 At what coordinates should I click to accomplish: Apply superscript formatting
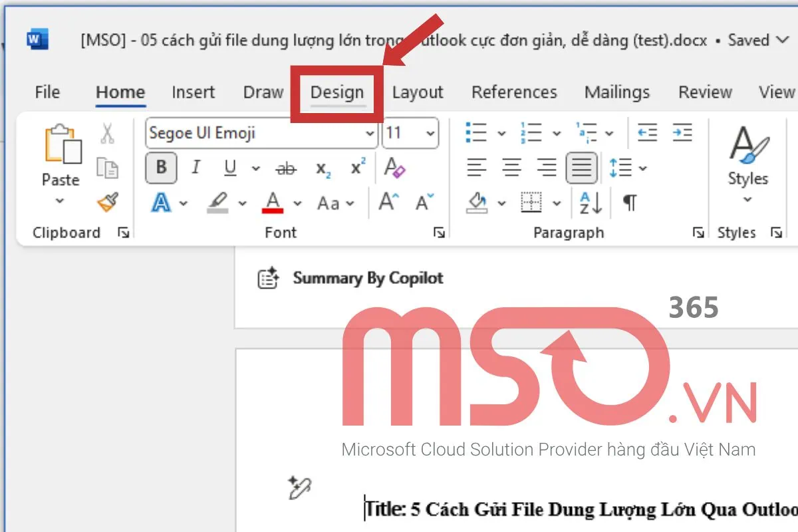pos(357,168)
